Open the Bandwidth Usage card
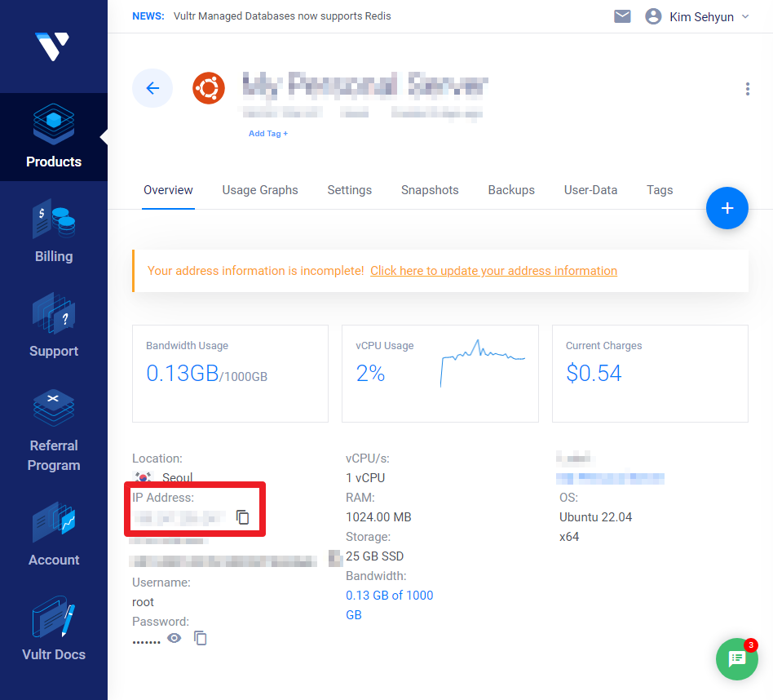Viewport: 773px width, 700px height. tap(230, 374)
